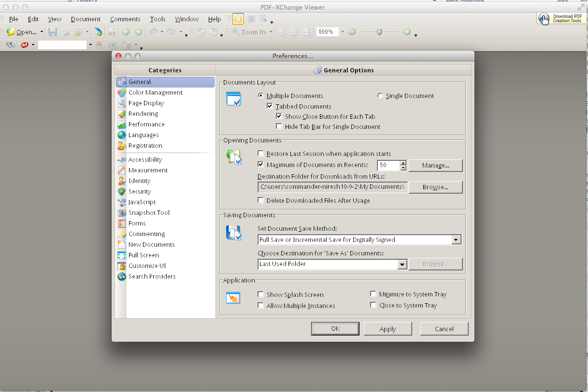The height and width of the screenshot is (392, 588).
Task: Expand the Ask search engine dropdown
Action: pyautogui.click(x=33, y=45)
